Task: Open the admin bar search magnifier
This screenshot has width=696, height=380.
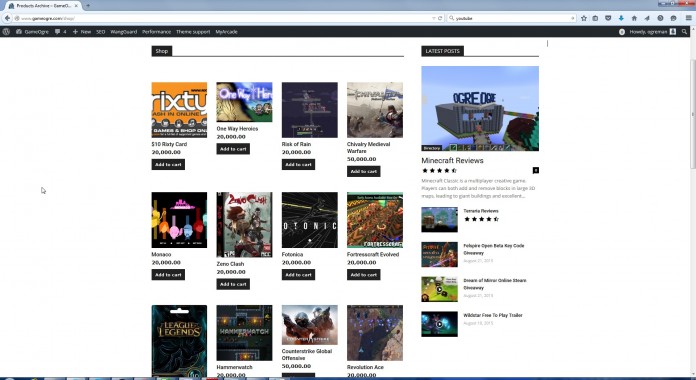Action: (x=684, y=32)
